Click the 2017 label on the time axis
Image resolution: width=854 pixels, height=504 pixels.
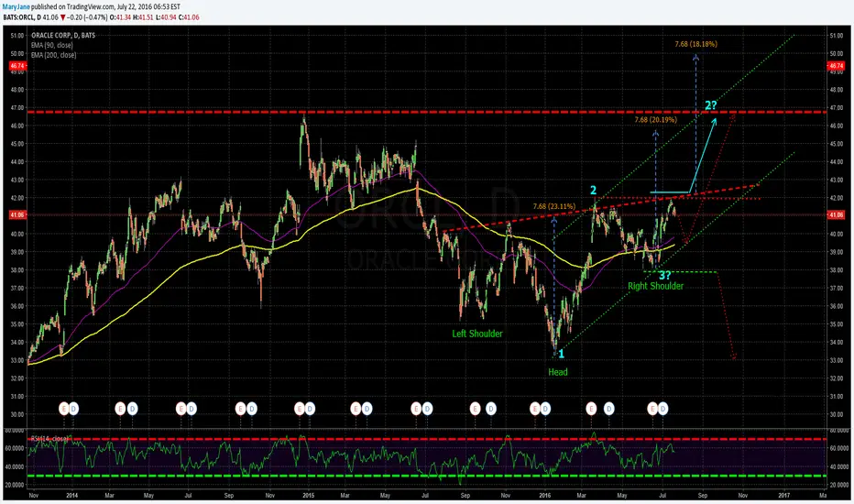(783, 495)
